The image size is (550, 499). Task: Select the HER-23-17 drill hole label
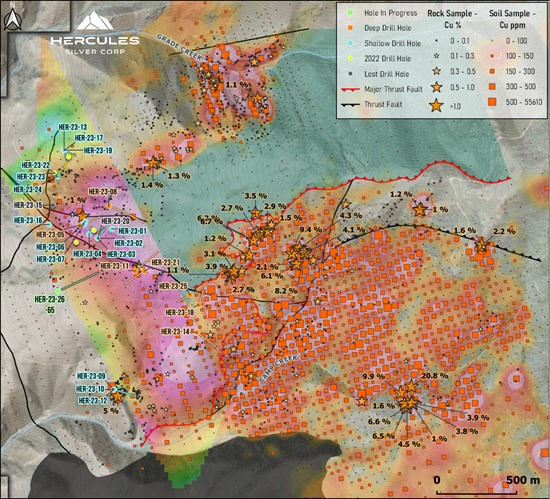89,138
